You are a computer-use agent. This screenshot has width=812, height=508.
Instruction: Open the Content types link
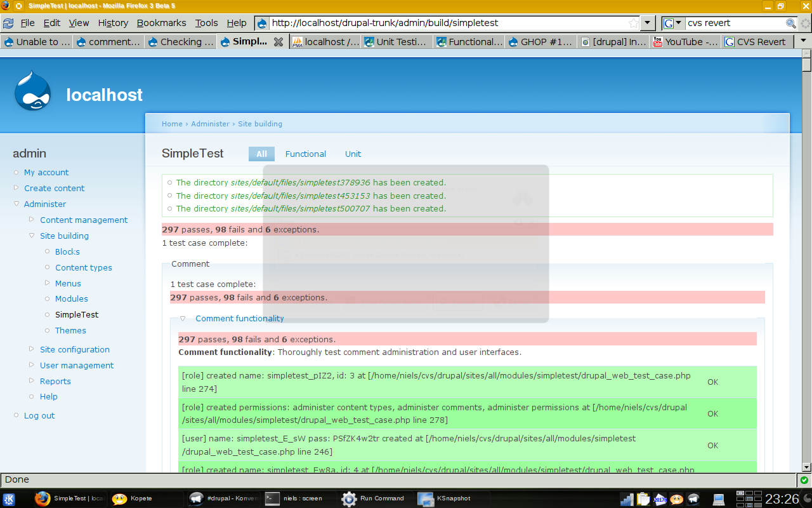point(84,267)
